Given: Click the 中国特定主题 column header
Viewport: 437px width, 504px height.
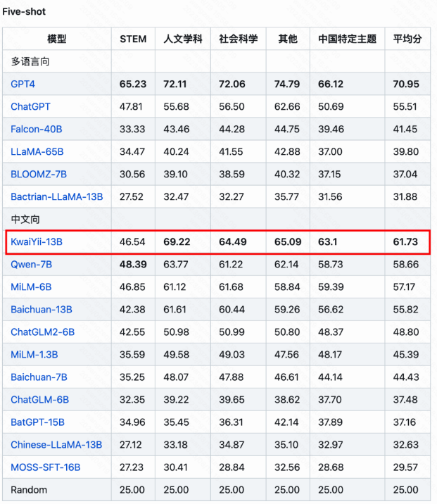Looking at the screenshot, I should [x=348, y=39].
